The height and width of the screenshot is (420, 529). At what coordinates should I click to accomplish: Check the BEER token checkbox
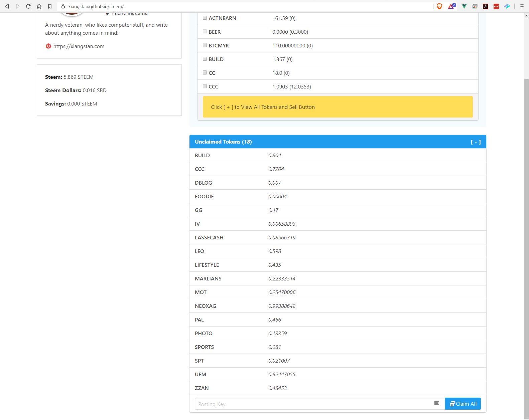click(x=205, y=31)
